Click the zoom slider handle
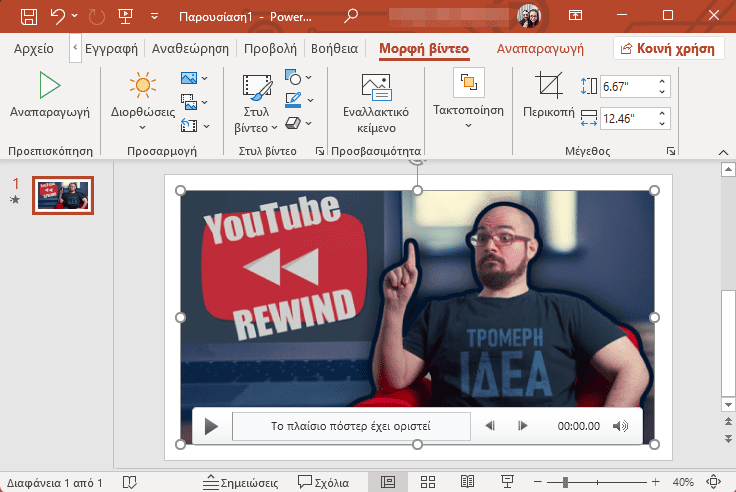This screenshot has width=736, height=492. click(566, 482)
